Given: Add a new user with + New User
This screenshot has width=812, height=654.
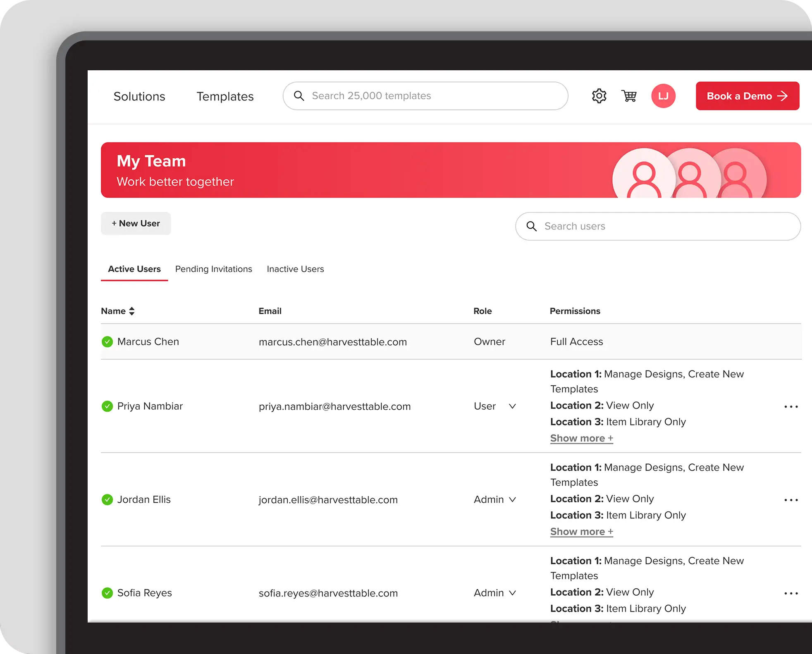Looking at the screenshot, I should (x=136, y=223).
